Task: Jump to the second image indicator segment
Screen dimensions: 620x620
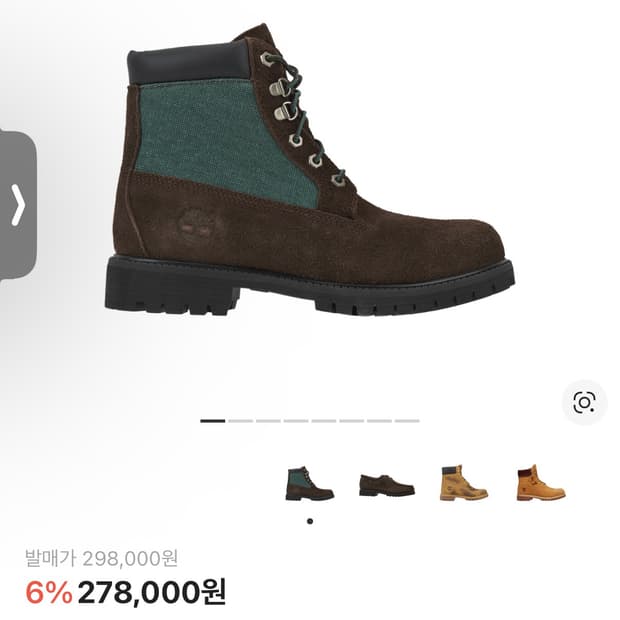Action: point(240,421)
